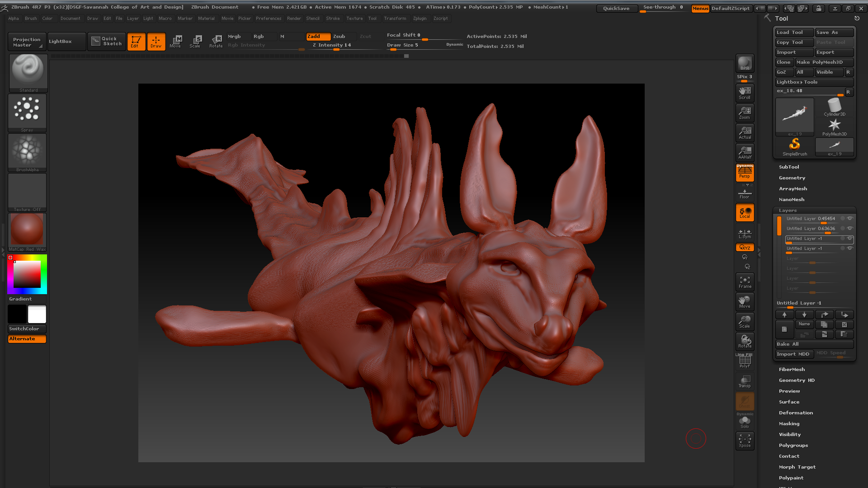Screen dimensions: 868x488
Task: Select the Cylinder3D tool thumbnail
Action: pos(835,107)
